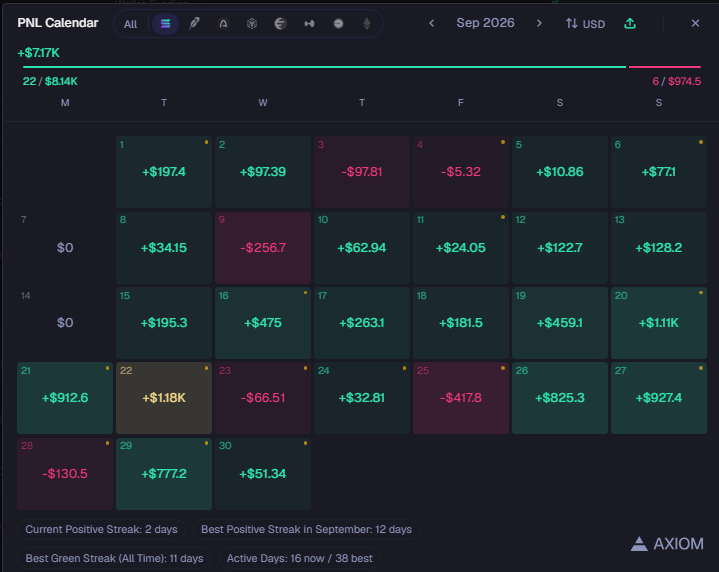
Task: Select the day cell showing -$66.51
Action: pyautogui.click(x=263, y=398)
